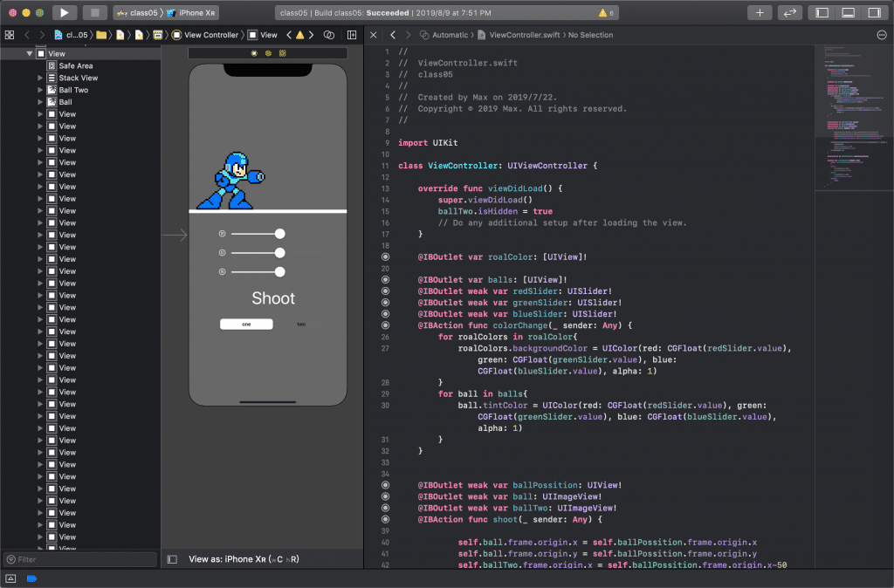Click 'import UIKit' code line
This screenshot has height=588, width=894.
pyautogui.click(x=428, y=143)
